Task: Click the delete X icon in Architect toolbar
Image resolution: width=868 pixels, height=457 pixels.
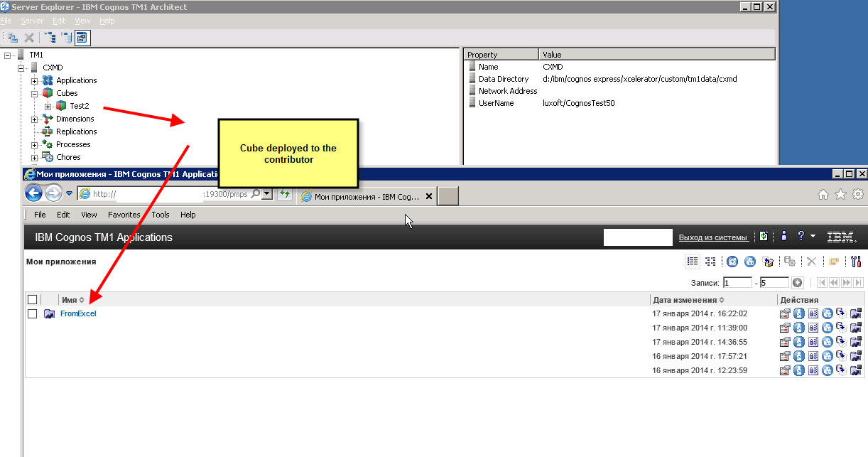Action: click(x=29, y=38)
